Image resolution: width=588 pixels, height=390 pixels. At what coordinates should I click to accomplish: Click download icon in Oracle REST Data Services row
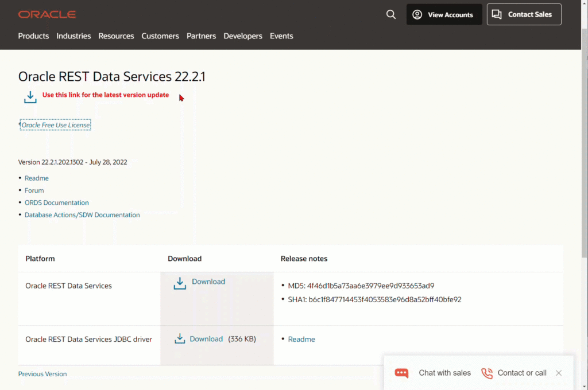pyautogui.click(x=180, y=283)
